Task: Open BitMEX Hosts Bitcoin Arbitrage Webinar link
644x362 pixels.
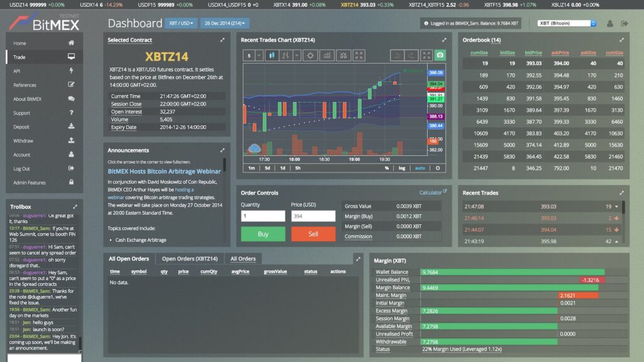Action: point(164,171)
